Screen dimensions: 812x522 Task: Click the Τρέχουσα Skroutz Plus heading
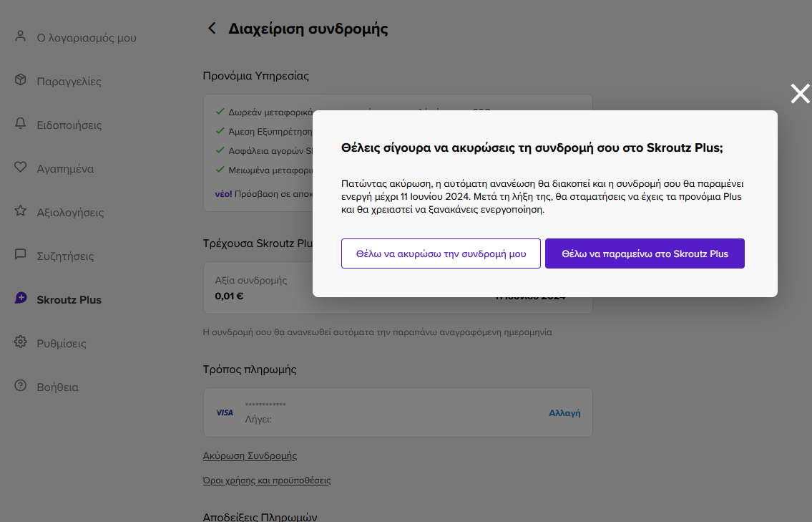pyautogui.click(x=258, y=243)
